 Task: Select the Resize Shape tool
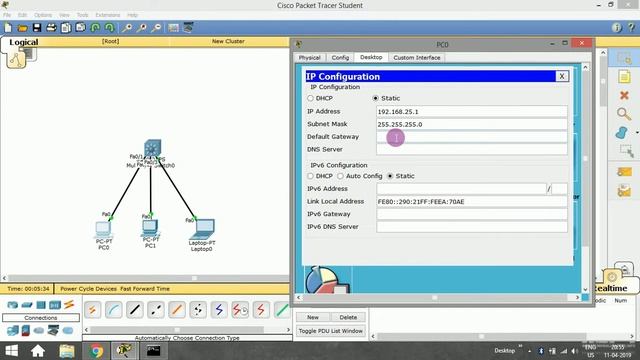click(626, 151)
